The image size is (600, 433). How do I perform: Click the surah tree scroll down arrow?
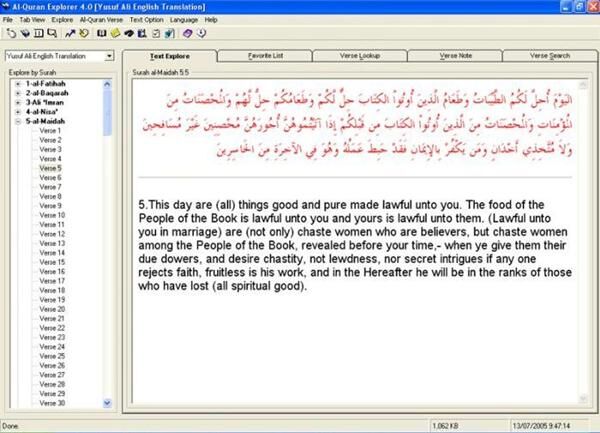pyautogui.click(x=107, y=403)
